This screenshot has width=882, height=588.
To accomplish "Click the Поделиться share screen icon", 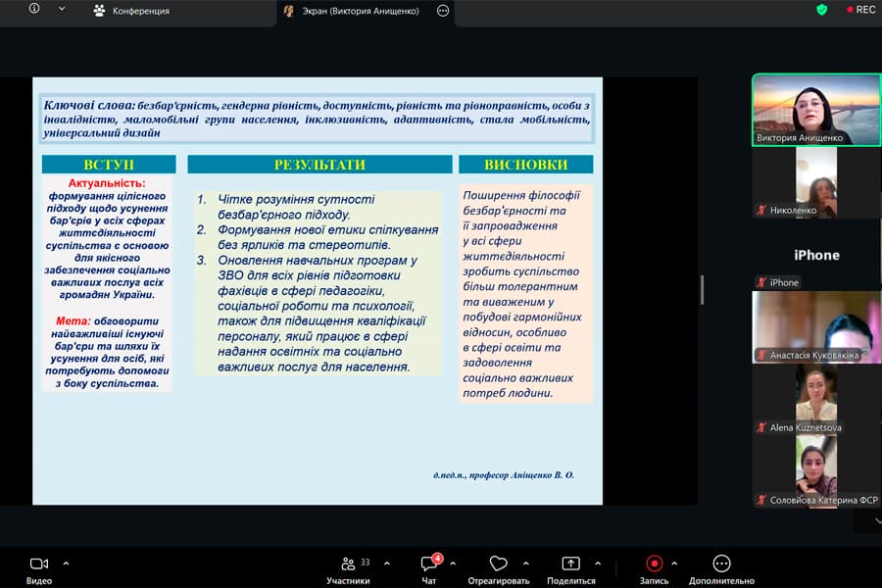I will pos(571,563).
